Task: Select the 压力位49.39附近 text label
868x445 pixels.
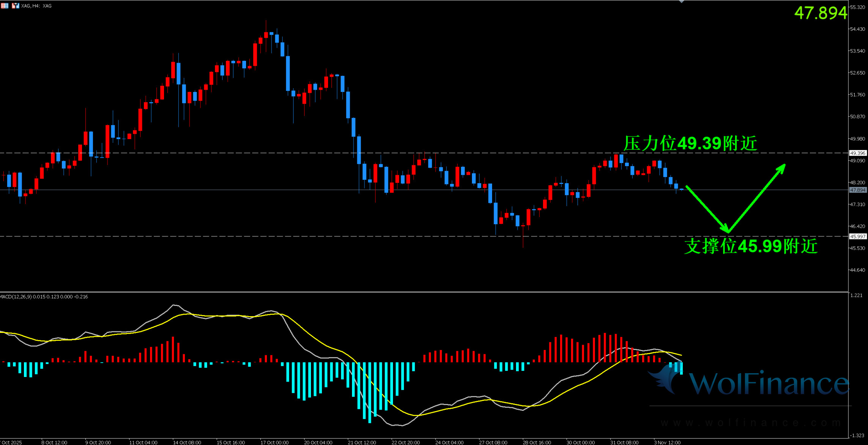Action: [690, 144]
